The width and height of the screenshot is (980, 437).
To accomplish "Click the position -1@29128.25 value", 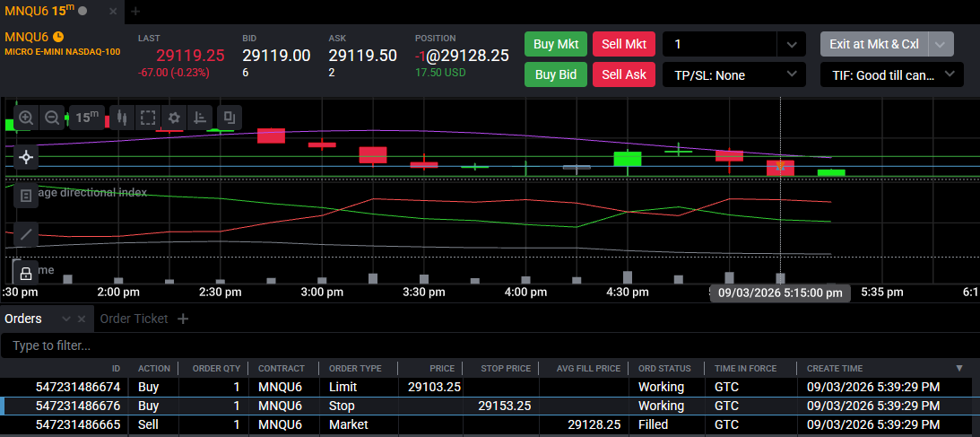I will pyautogui.click(x=462, y=56).
